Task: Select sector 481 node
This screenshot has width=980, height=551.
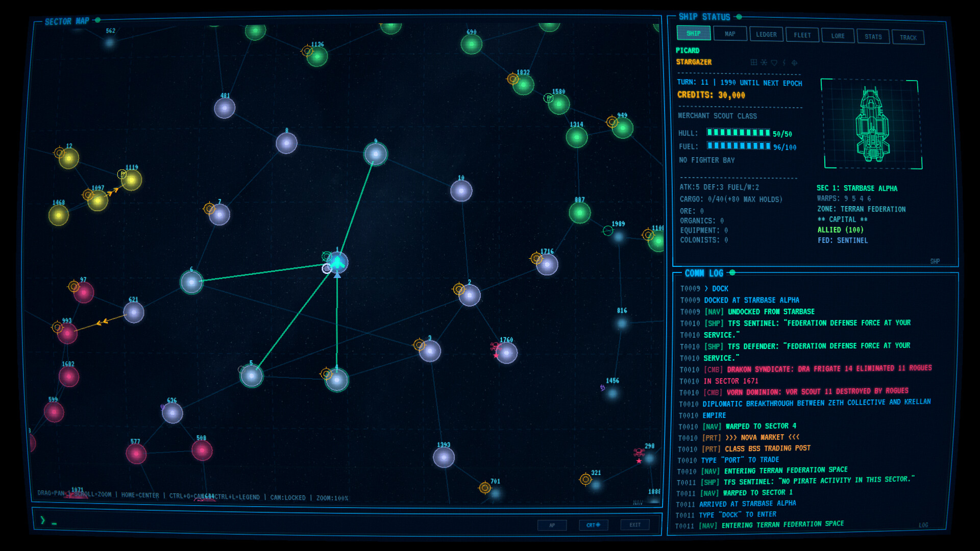Action: pos(225,108)
